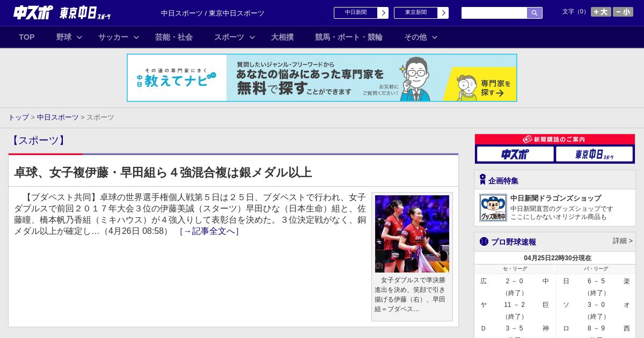This screenshot has height=338, width=644.
Task: Click the Ｄ 3－5 神 score
Action: 515,328
